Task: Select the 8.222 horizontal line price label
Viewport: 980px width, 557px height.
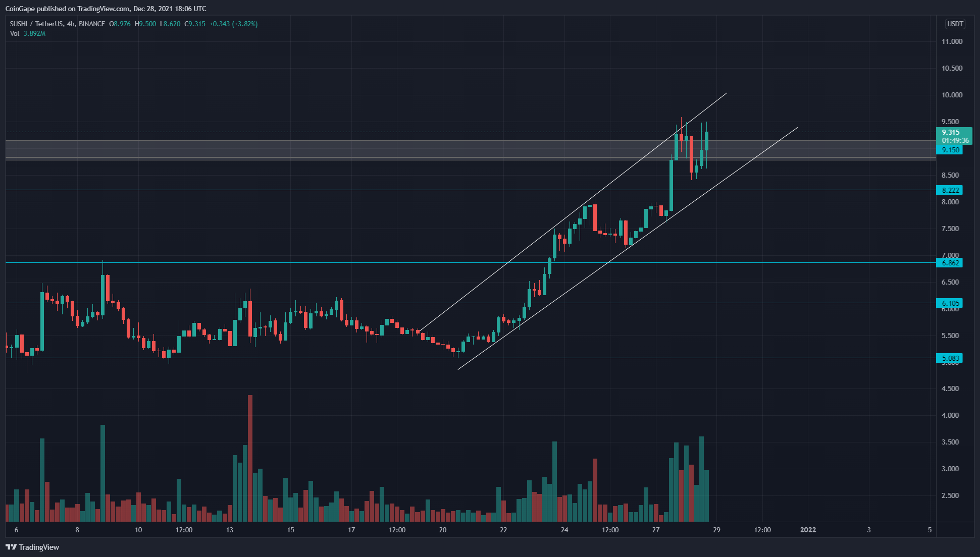Action: point(950,190)
